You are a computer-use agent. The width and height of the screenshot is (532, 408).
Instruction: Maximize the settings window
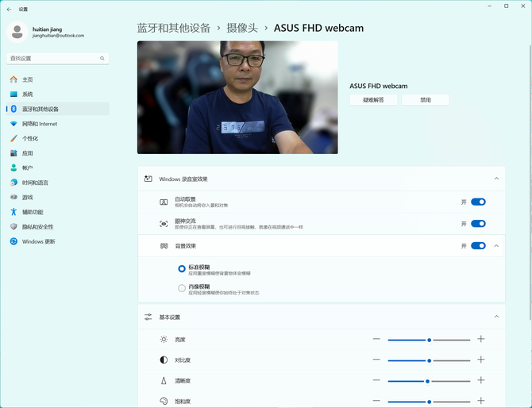click(507, 6)
